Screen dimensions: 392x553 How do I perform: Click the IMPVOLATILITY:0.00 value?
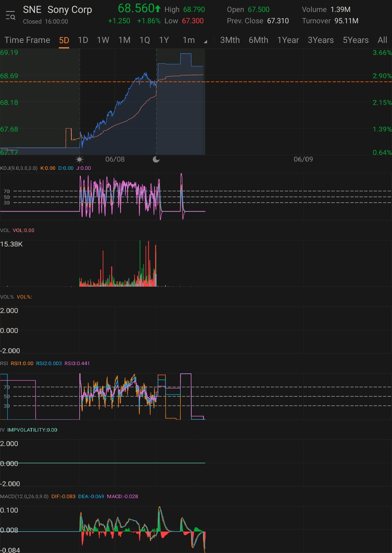pos(32,430)
